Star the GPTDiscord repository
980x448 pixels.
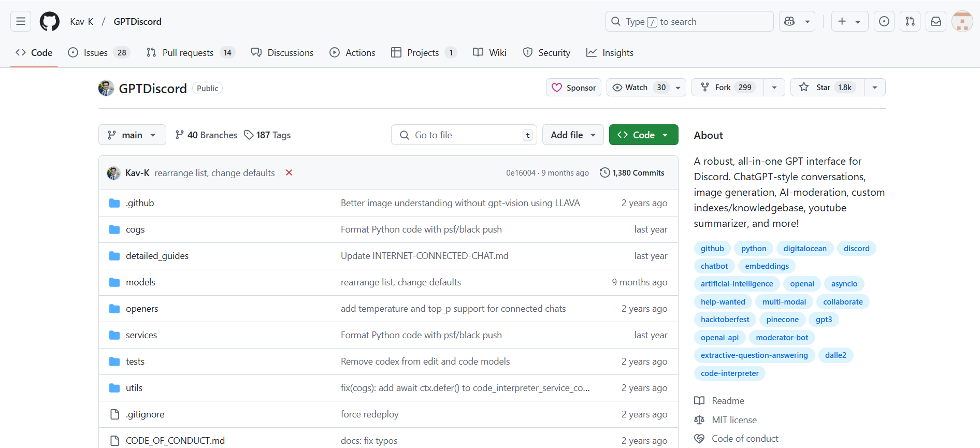click(x=827, y=87)
